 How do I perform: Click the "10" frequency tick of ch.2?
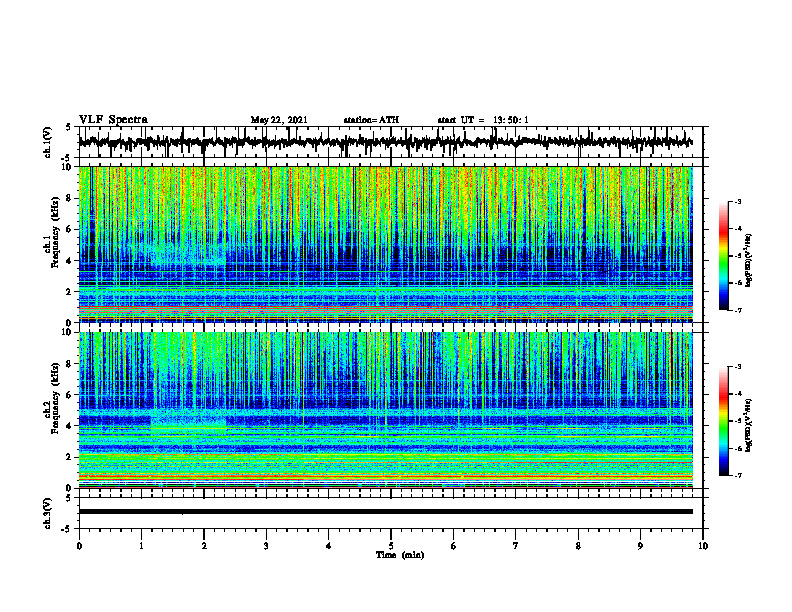67,333
